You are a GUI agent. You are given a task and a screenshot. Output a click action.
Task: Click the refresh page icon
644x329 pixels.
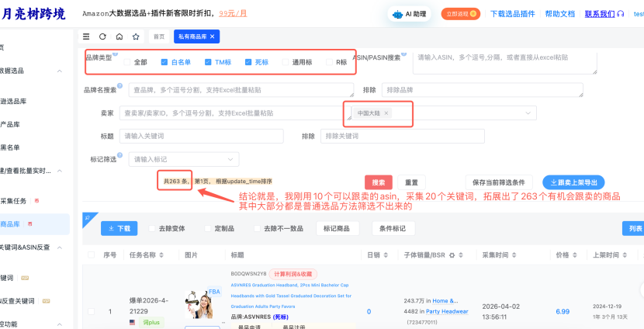[102, 36]
